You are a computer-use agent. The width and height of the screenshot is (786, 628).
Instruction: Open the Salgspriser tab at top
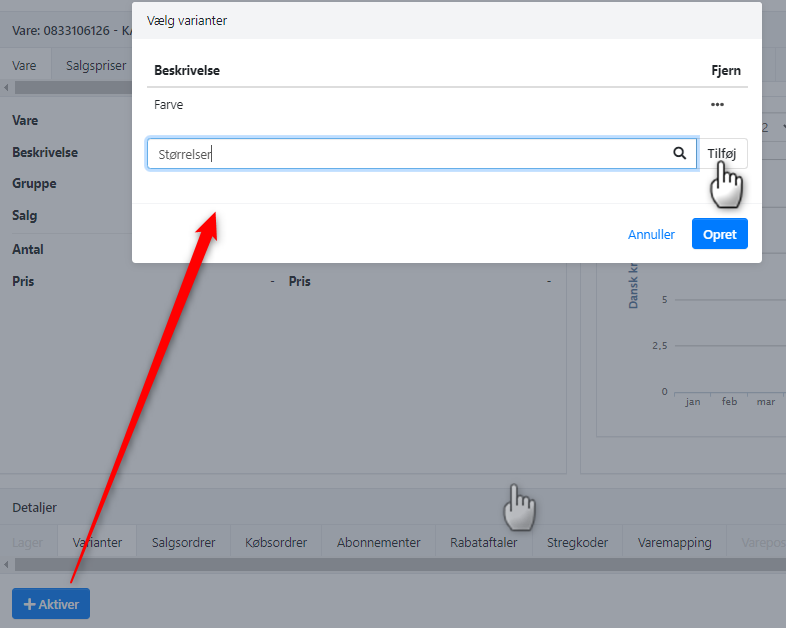(96, 66)
